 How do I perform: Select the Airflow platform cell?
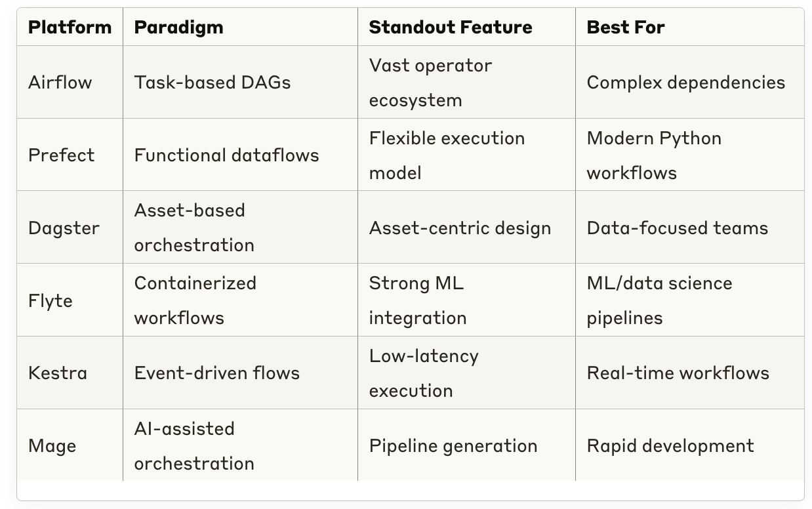pos(60,83)
